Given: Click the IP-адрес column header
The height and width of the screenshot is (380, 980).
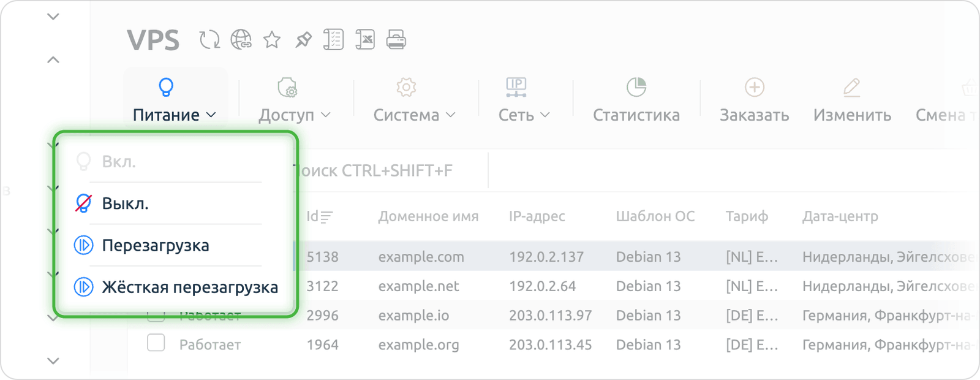Looking at the screenshot, I should tap(537, 216).
